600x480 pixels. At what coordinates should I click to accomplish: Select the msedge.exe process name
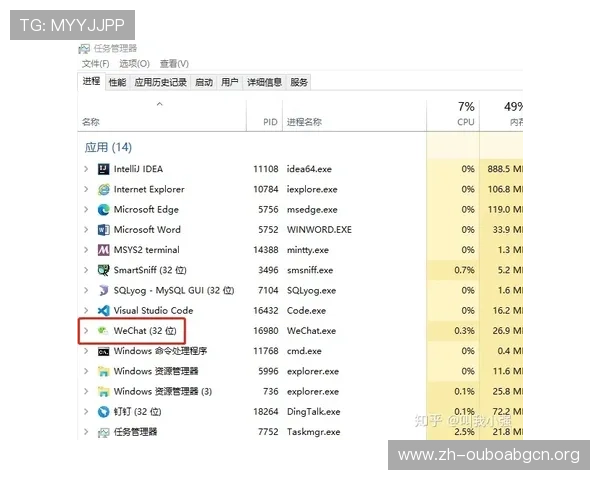(312, 210)
